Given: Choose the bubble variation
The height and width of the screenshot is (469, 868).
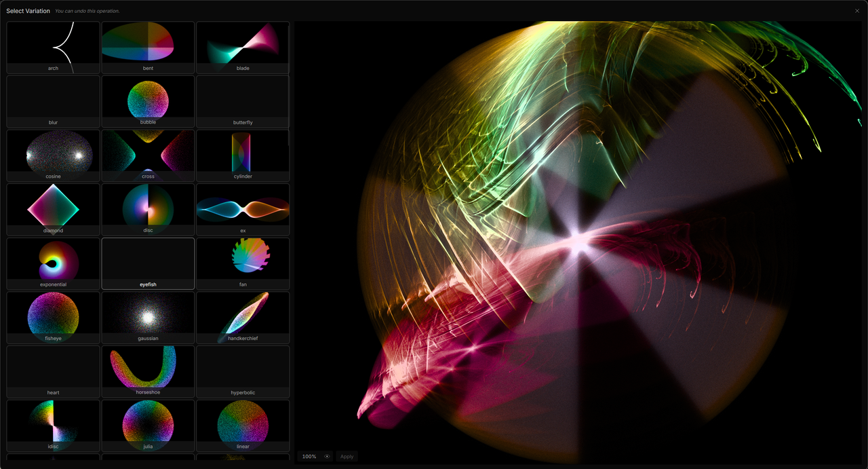Looking at the screenshot, I should pyautogui.click(x=148, y=102).
